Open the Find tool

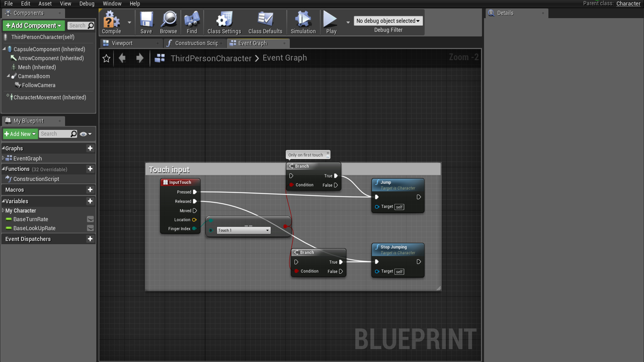point(192,22)
